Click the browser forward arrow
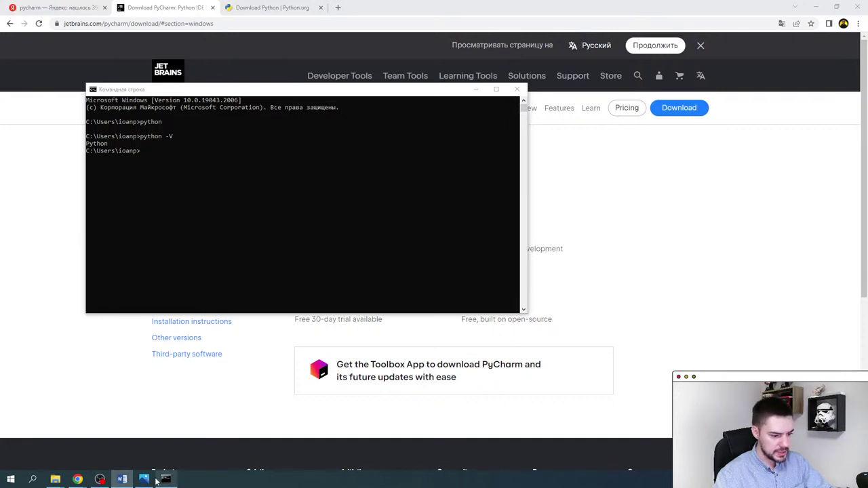 click(x=24, y=24)
